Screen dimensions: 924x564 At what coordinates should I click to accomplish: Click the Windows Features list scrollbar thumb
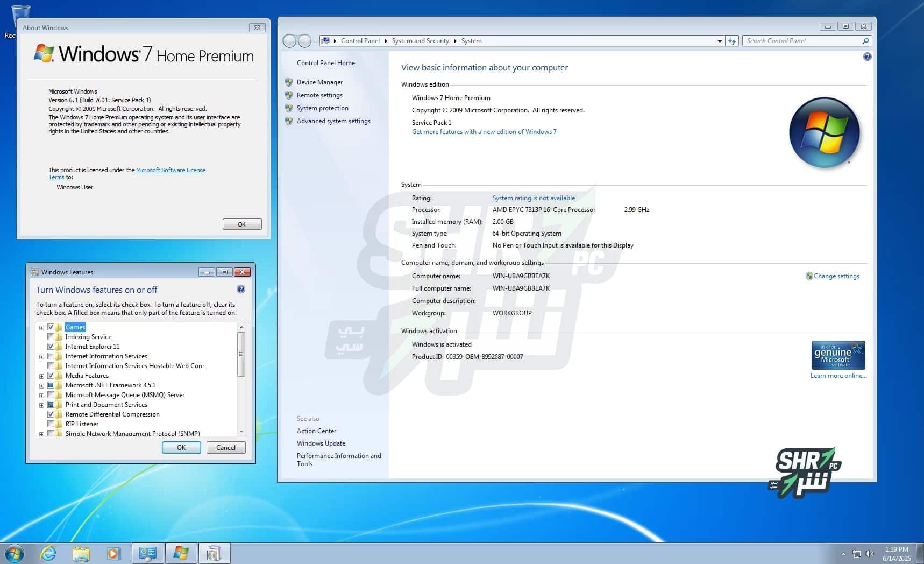pyautogui.click(x=241, y=354)
